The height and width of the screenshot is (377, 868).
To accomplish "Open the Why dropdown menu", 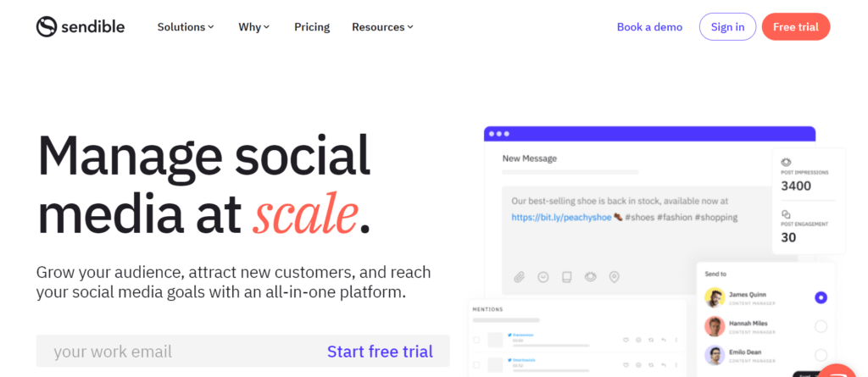I will tap(254, 26).
